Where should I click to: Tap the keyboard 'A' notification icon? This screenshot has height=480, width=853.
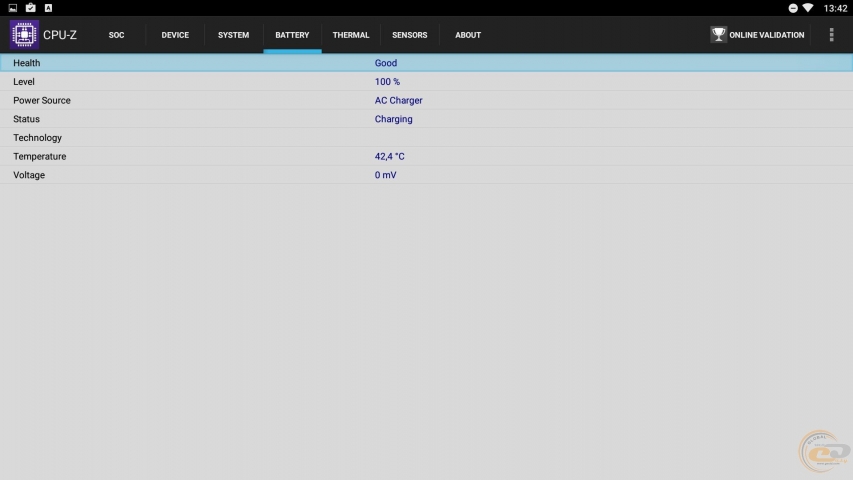pyautogui.click(x=48, y=8)
